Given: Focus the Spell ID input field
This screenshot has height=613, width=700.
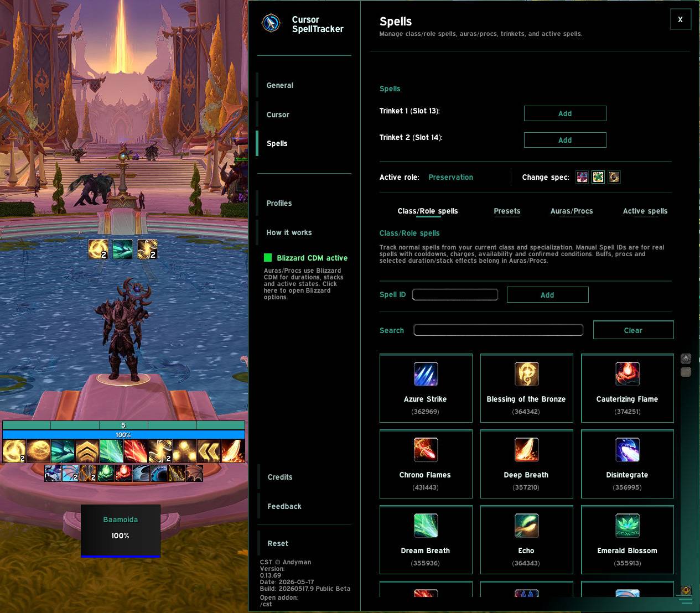Looking at the screenshot, I should click(455, 295).
